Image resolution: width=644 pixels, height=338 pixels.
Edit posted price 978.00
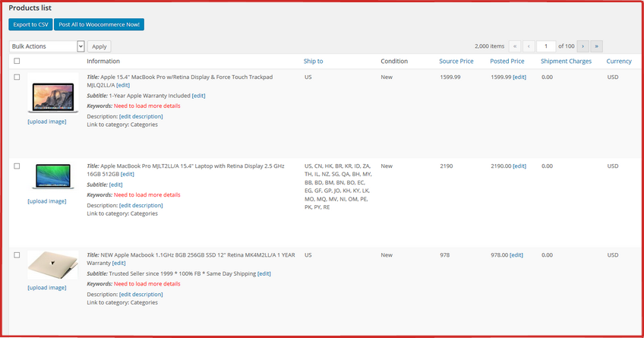coord(516,255)
